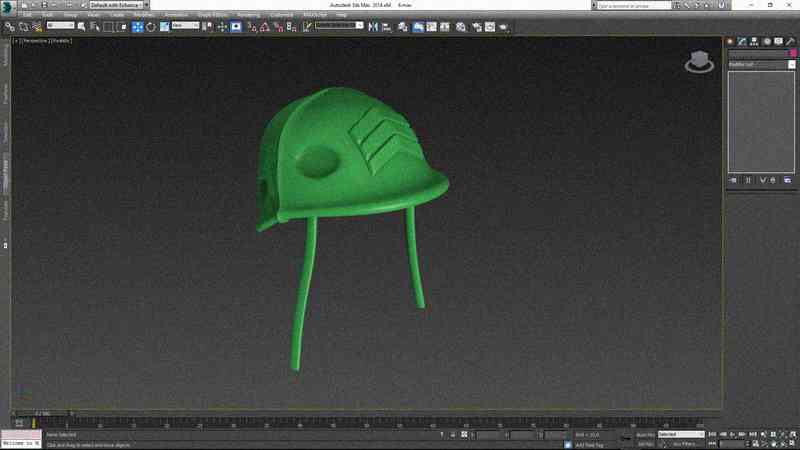
Task: Go to the start frame
Action: coord(712,434)
